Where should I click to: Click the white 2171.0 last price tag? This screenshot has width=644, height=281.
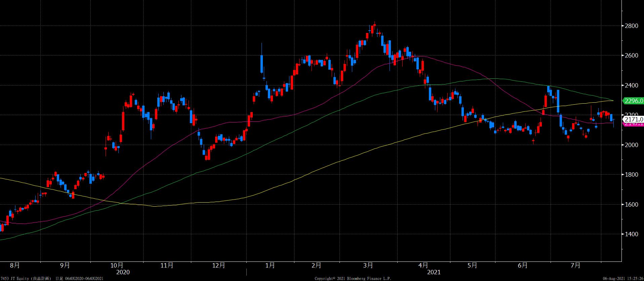pyautogui.click(x=633, y=119)
